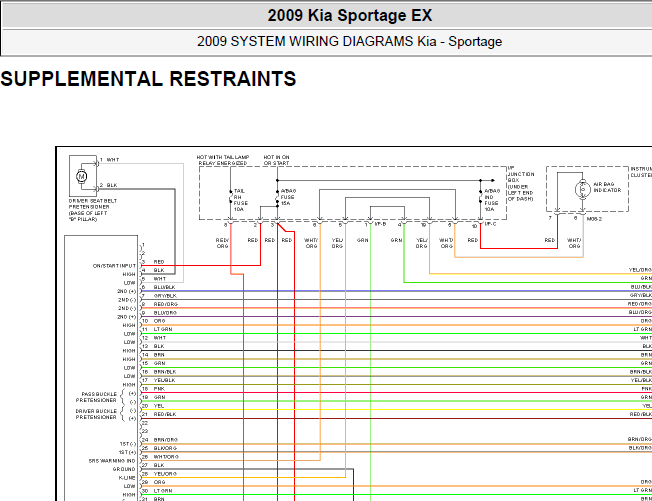Click pin "16 BRN/BLK" on module connector
Screen dimensions: 652x501
[159, 372]
